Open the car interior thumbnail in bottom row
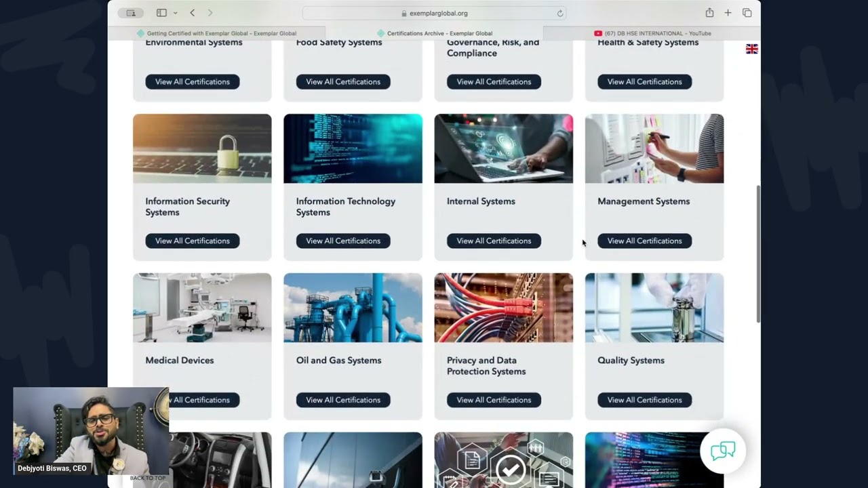868x488 pixels. click(220, 460)
